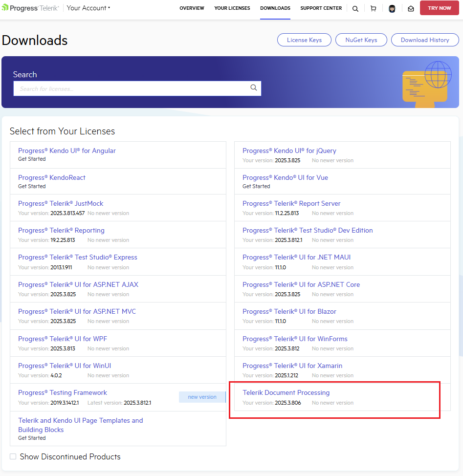Click the magnifier icon in license search
The width and height of the screenshot is (463, 476).
(x=254, y=88)
